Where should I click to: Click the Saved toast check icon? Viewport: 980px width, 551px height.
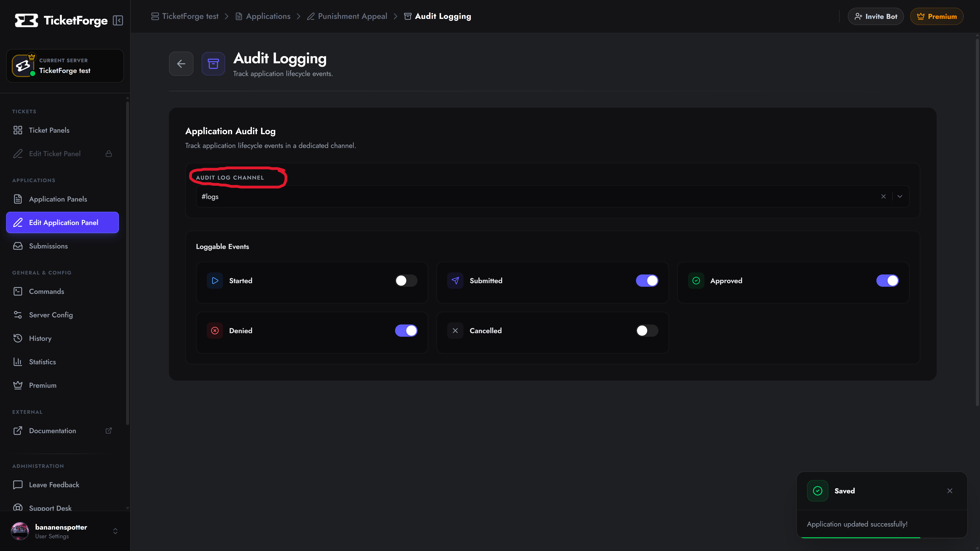[818, 491]
